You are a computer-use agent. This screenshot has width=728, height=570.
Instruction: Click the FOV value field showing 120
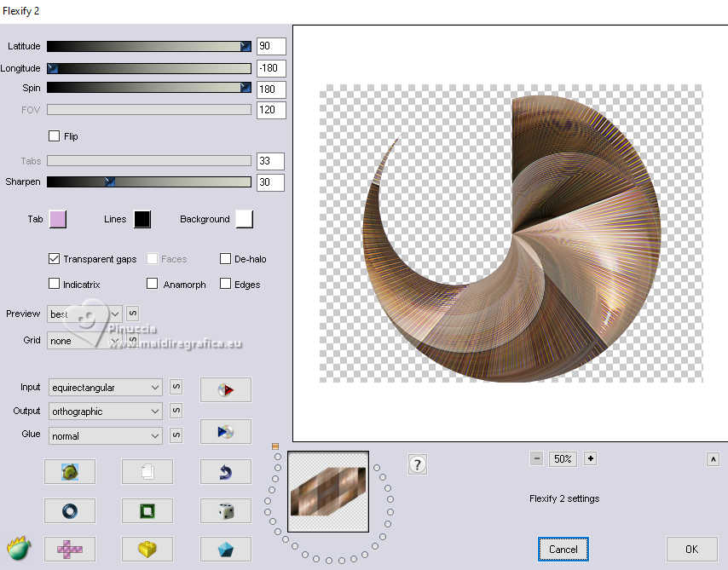pos(271,110)
